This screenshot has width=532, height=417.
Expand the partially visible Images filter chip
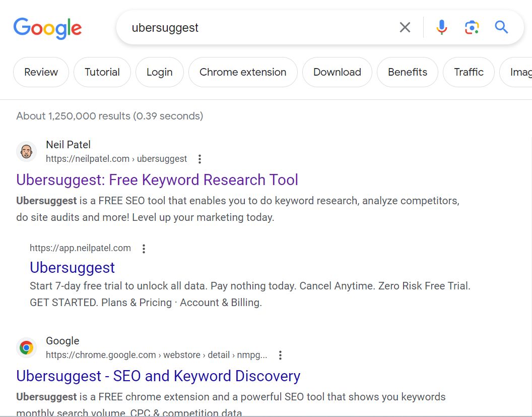point(521,72)
